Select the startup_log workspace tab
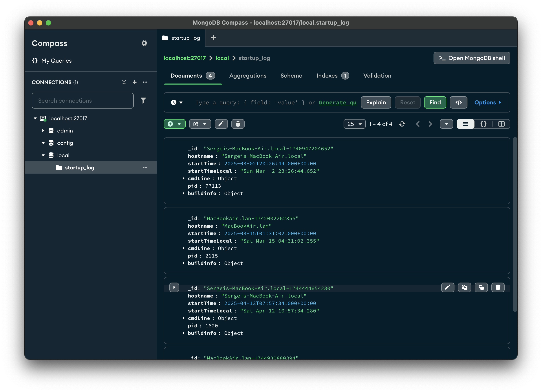Viewport: 542px width, 392px height. coord(181,38)
